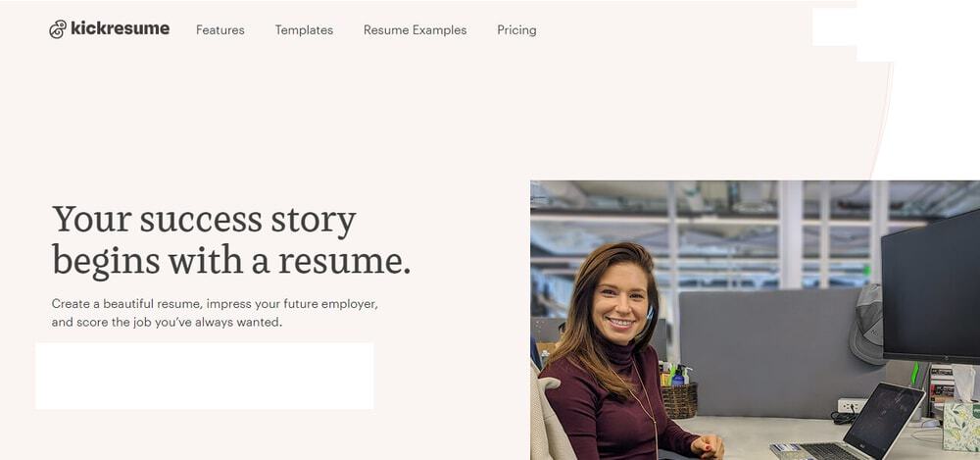Screen dimensions: 980x460
Task: Click the kickresume wordmark text
Action: 121,29
